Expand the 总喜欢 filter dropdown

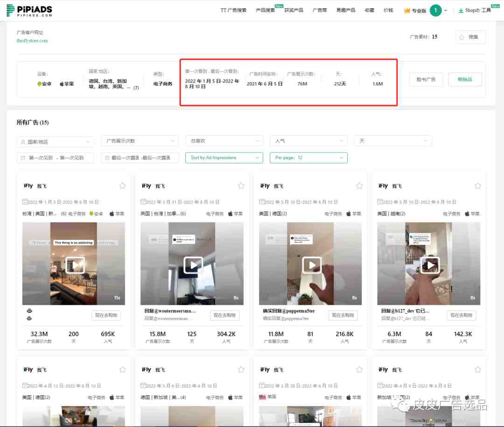coord(224,141)
